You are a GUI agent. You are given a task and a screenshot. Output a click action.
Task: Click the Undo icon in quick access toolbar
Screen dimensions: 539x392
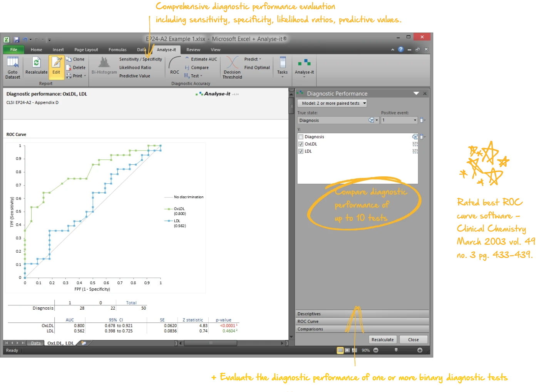pos(25,39)
